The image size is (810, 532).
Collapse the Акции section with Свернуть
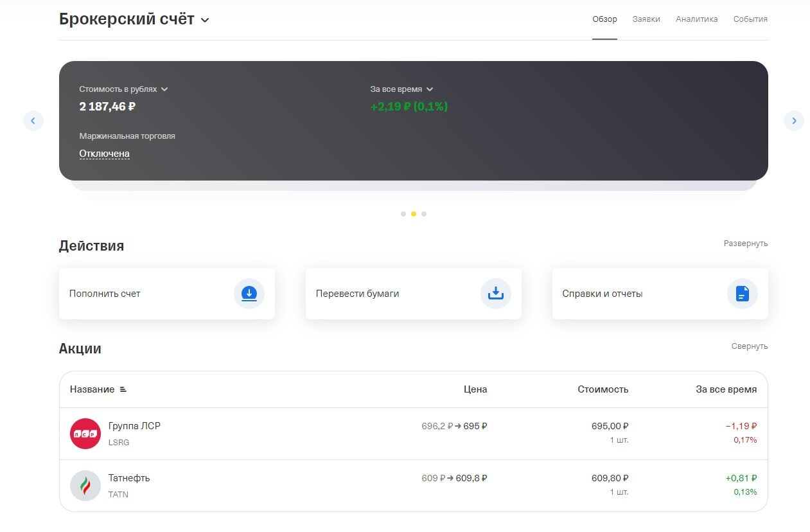749,346
